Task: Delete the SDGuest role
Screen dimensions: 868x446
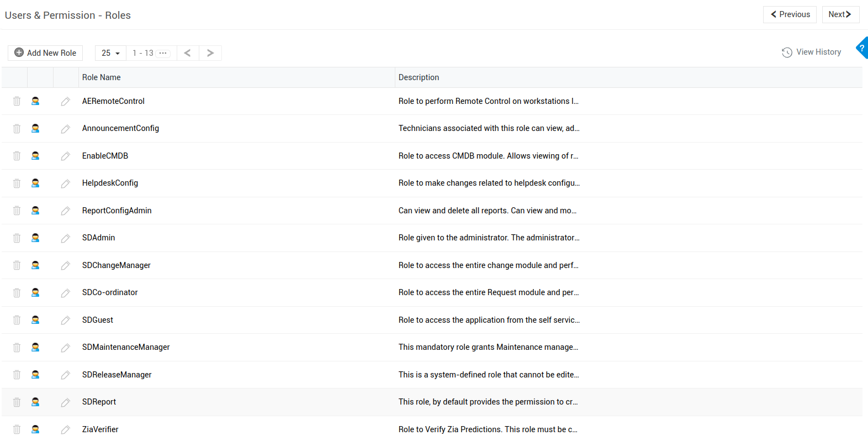Action: point(17,320)
